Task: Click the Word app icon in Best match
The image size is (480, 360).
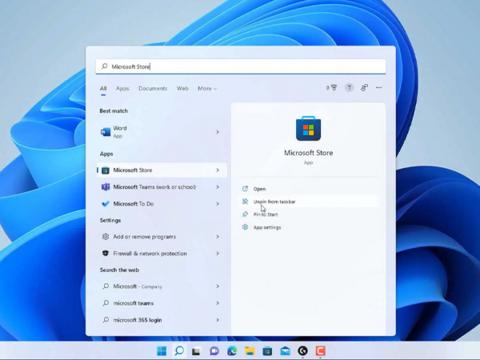Action: click(106, 132)
